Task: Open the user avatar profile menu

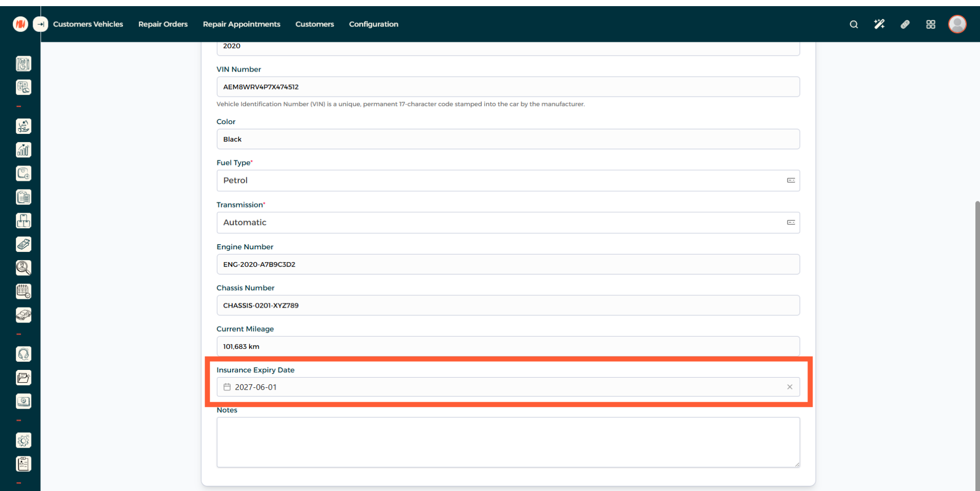Action: pos(957,24)
